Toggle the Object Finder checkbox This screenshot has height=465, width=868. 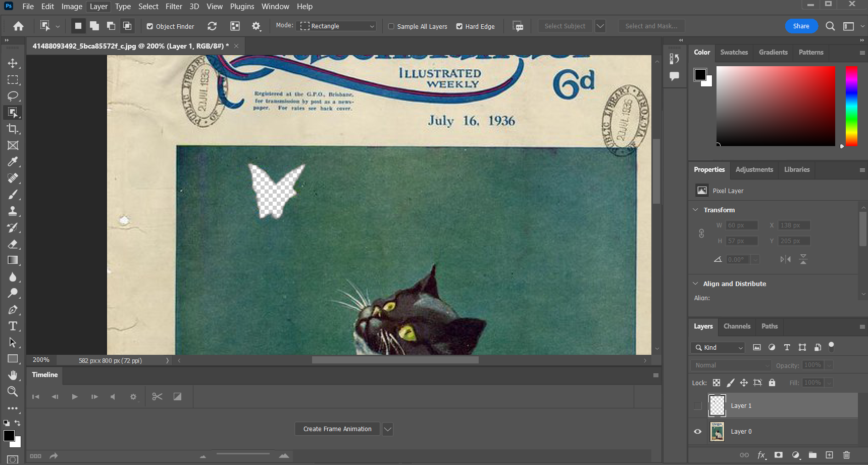[150, 26]
